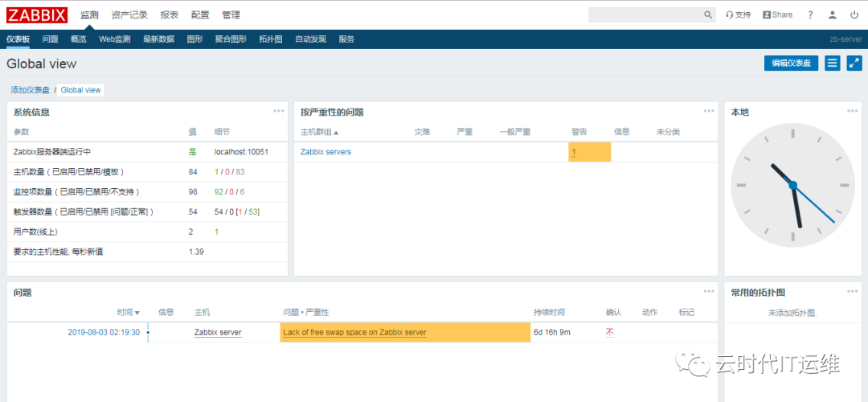Click the analog clock face
Screen dimensions: 868x402
[792, 185]
